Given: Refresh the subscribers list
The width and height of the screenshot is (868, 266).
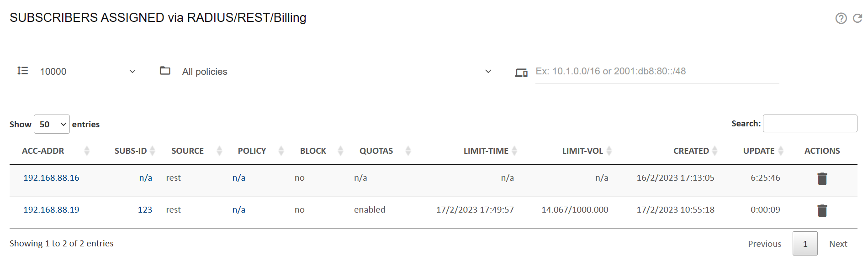Looking at the screenshot, I should click(857, 18).
